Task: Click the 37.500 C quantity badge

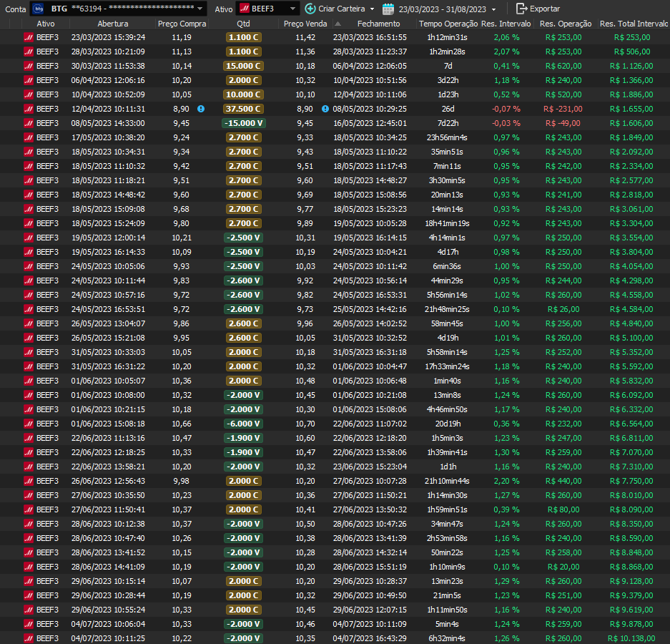Action: click(x=243, y=109)
